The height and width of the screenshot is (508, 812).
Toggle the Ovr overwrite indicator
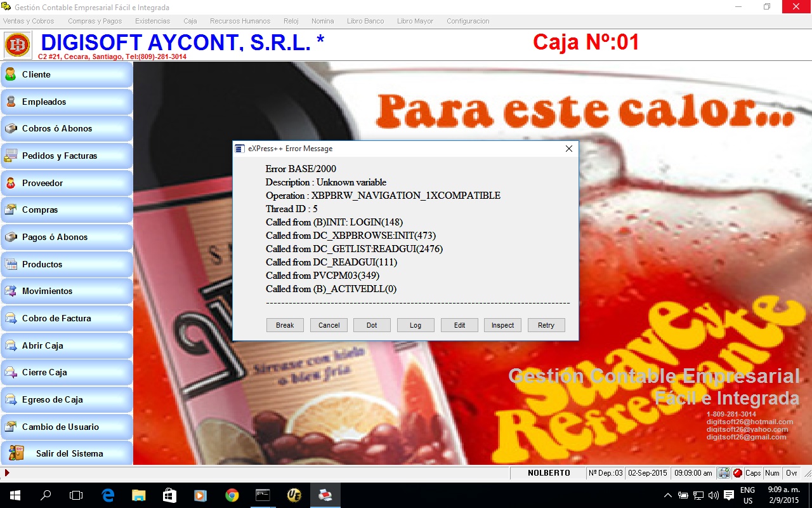click(792, 473)
